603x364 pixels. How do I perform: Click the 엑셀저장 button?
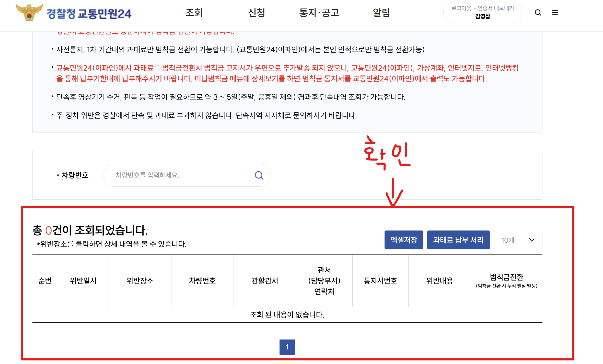click(x=404, y=240)
